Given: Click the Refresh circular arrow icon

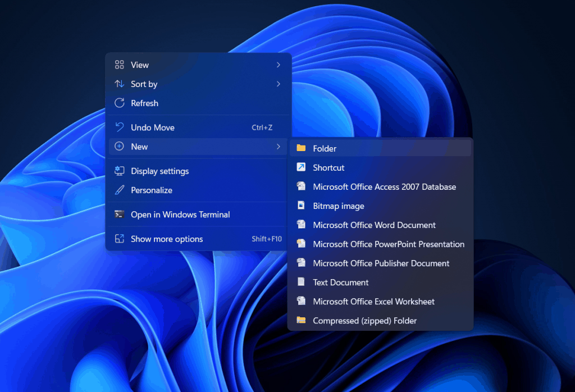Looking at the screenshot, I should [119, 103].
